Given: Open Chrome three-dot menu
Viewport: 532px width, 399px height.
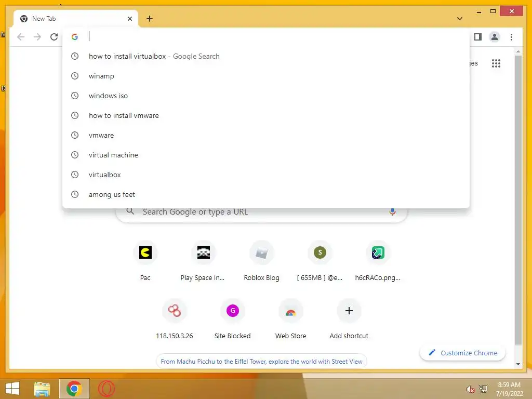Looking at the screenshot, I should point(511,37).
